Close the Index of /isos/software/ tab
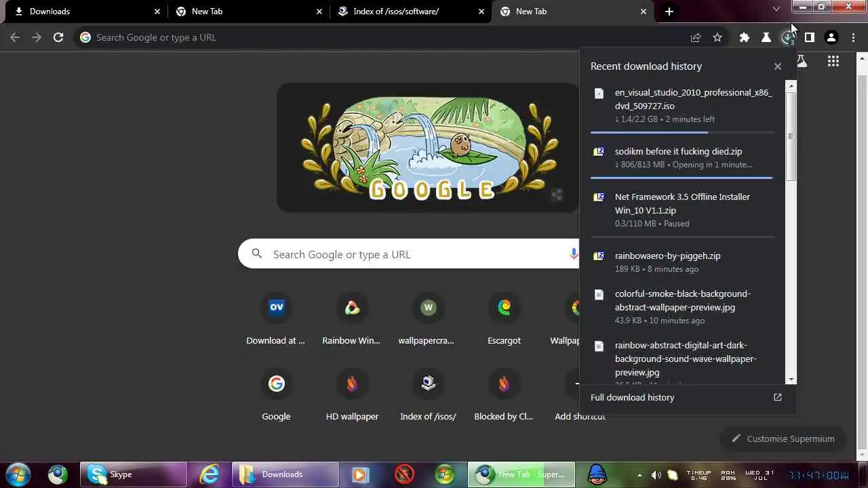Image resolution: width=868 pixels, height=488 pixels. pos(481,12)
